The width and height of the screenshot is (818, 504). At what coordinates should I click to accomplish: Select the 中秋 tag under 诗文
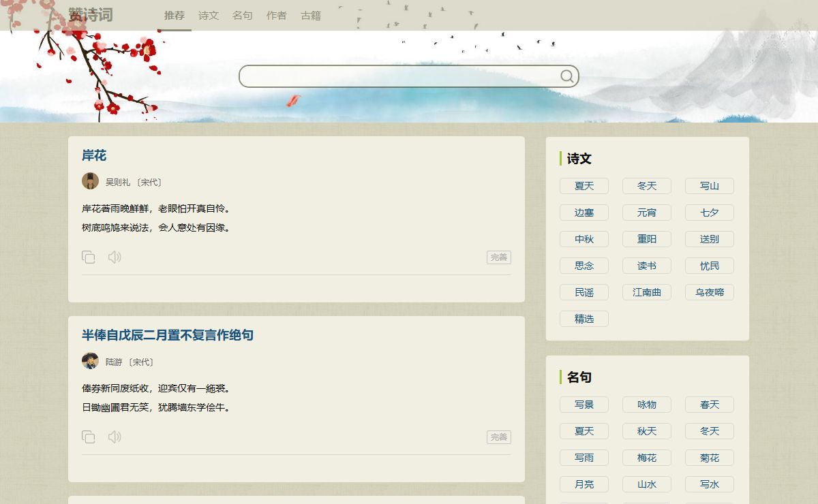[x=584, y=239]
